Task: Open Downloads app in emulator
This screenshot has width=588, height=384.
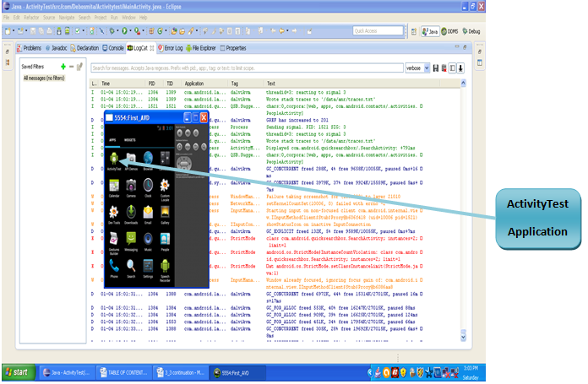Action: click(x=131, y=214)
